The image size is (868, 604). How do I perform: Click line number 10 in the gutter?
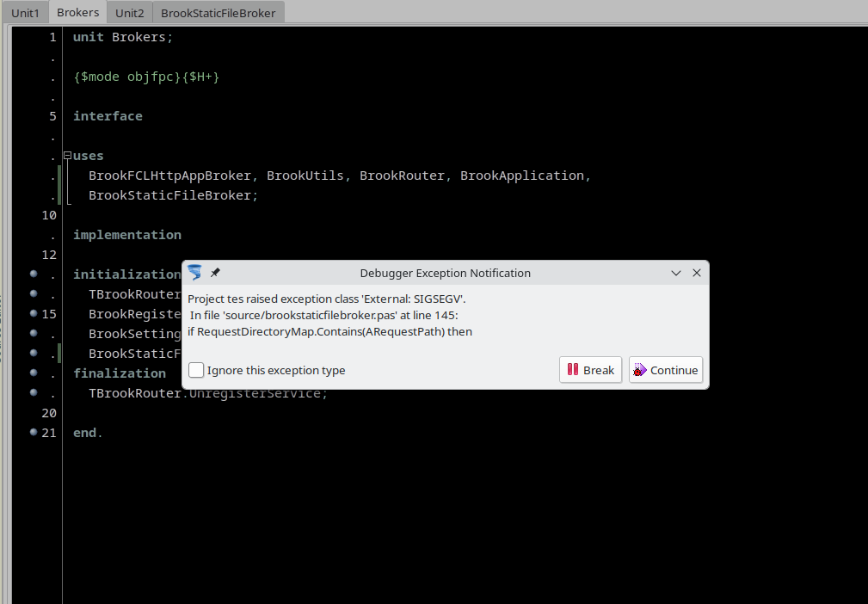50,215
